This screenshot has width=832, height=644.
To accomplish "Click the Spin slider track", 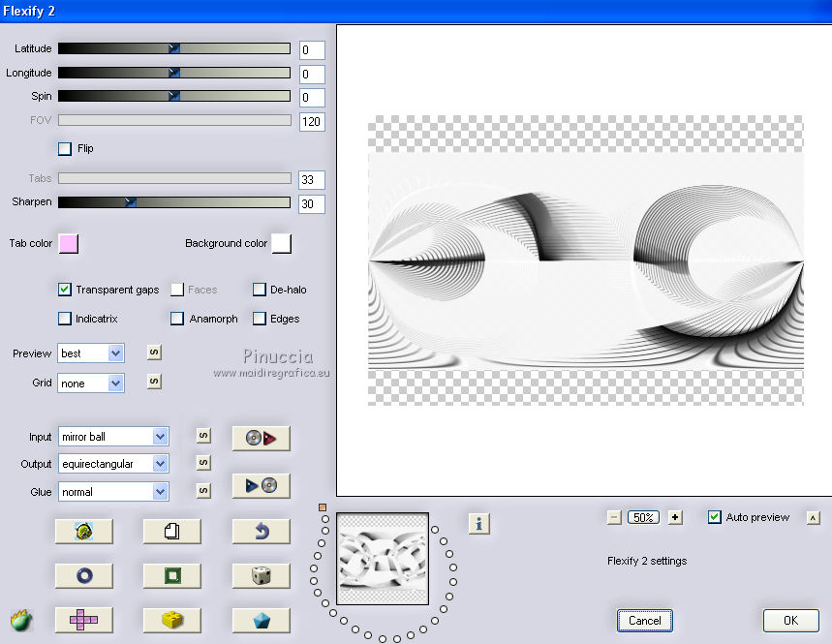I will (174, 96).
